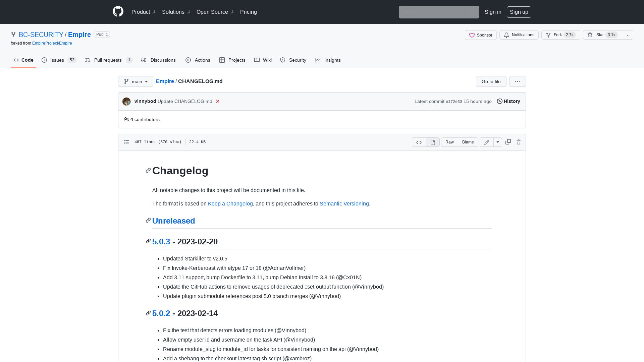Viewport: 644px width, 362px height.
Task: Click the Unreleased heading anchor link icon
Action: coord(148,220)
